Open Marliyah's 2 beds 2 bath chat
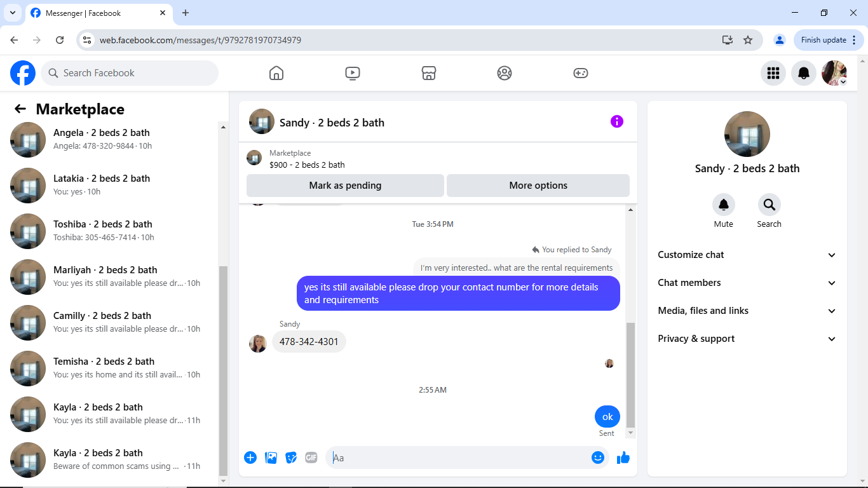Viewport: 868px width, 488px height. pos(109,276)
